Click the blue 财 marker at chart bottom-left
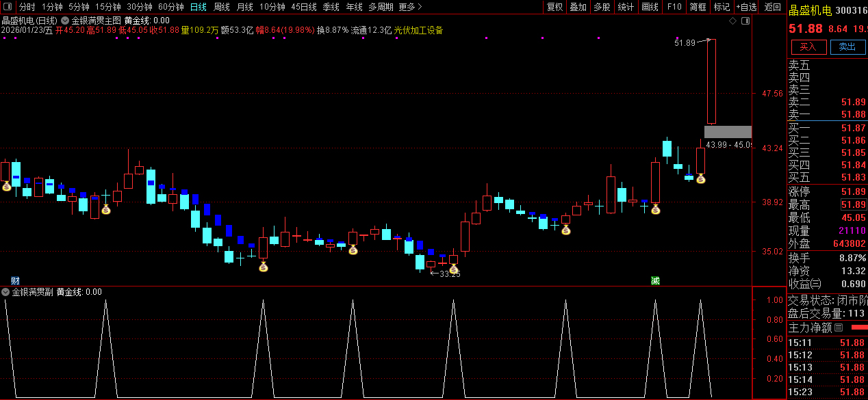Viewport: 868px width, 400px height. 15,280
